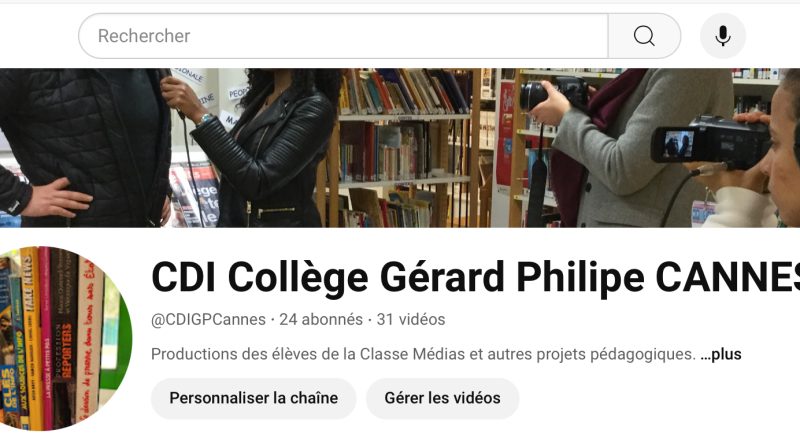The width and height of the screenshot is (800, 445).
Task: Click the 24 abonnés subscriber count
Action: point(321,319)
